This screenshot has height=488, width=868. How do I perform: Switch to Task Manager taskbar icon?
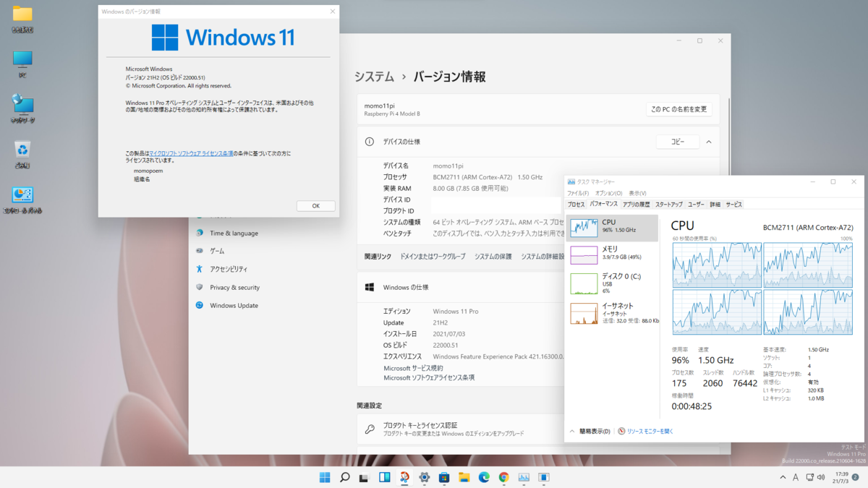pos(524,477)
